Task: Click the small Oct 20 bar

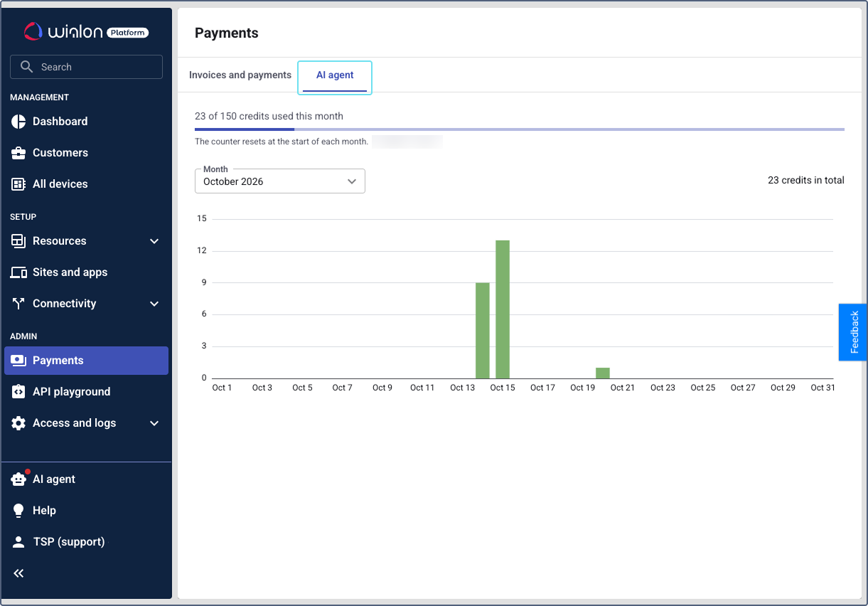Action: click(603, 373)
